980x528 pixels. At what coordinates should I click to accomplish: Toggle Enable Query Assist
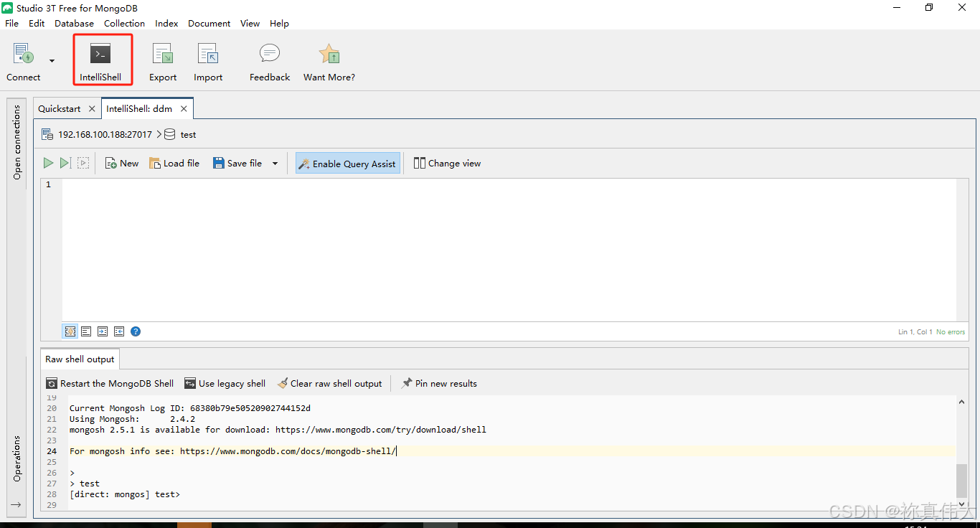coord(348,164)
